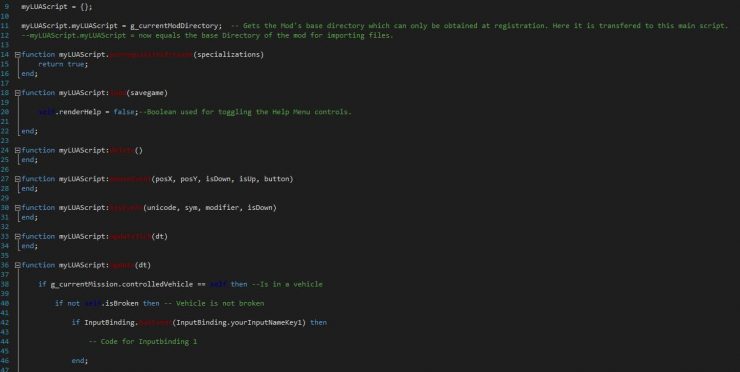Place cursor on 'return true;' statement

pos(63,64)
